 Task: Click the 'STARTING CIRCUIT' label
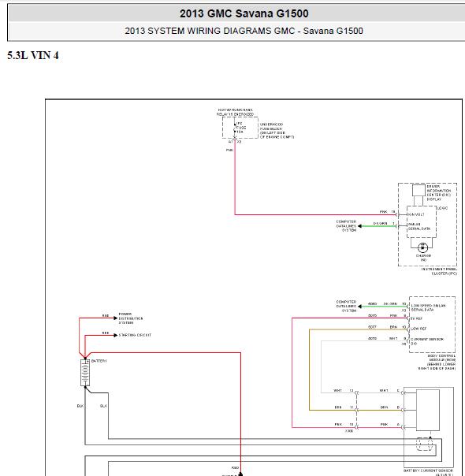[135, 335]
